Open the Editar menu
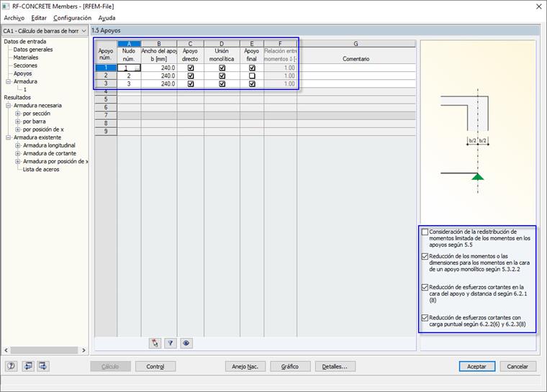Screen dimensions: 547x392 point(39,18)
